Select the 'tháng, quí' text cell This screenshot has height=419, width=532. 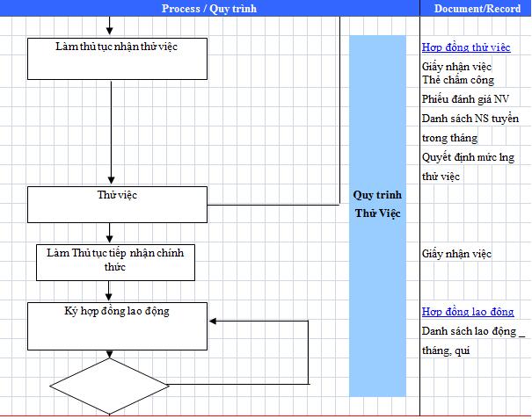pyautogui.click(x=446, y=350)
